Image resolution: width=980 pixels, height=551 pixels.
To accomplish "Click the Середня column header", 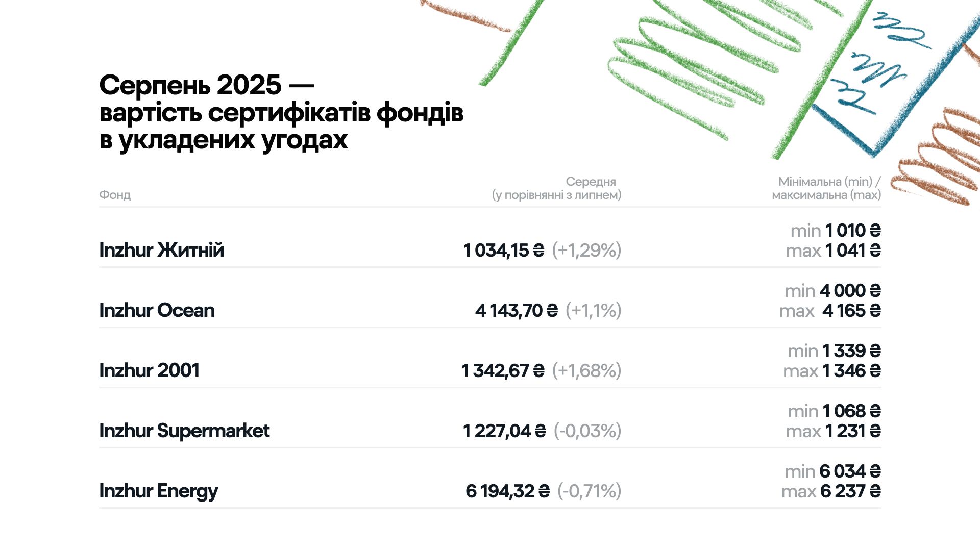I will [x=557, y=188].
